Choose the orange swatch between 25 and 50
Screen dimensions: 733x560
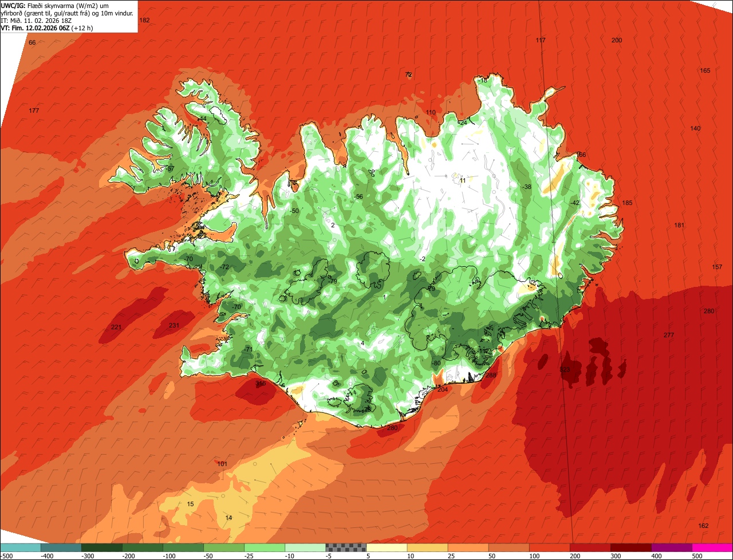pyautogui.click(x=468, y=547)
